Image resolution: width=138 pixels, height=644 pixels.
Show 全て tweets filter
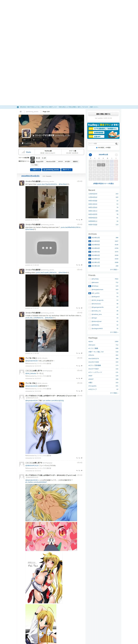click(x=33, y=162)
